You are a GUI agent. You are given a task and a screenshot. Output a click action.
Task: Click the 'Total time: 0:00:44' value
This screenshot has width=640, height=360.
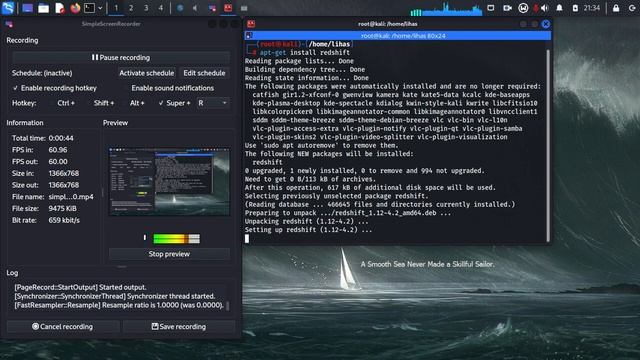[x=61, y=138]
